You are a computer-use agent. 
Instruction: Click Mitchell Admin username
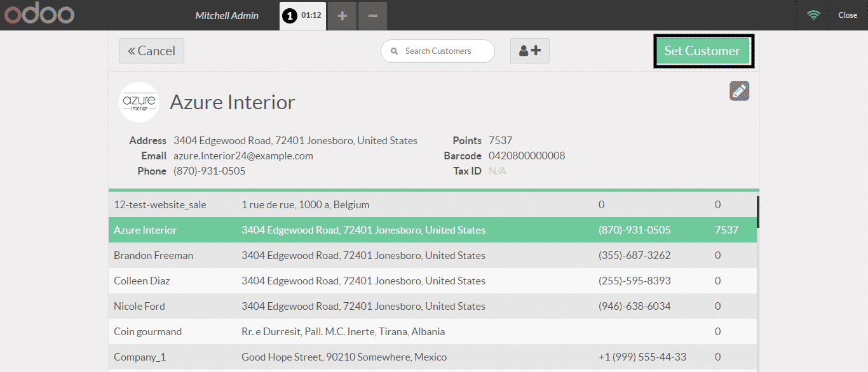pyautogui.click(x=227, y=15)
